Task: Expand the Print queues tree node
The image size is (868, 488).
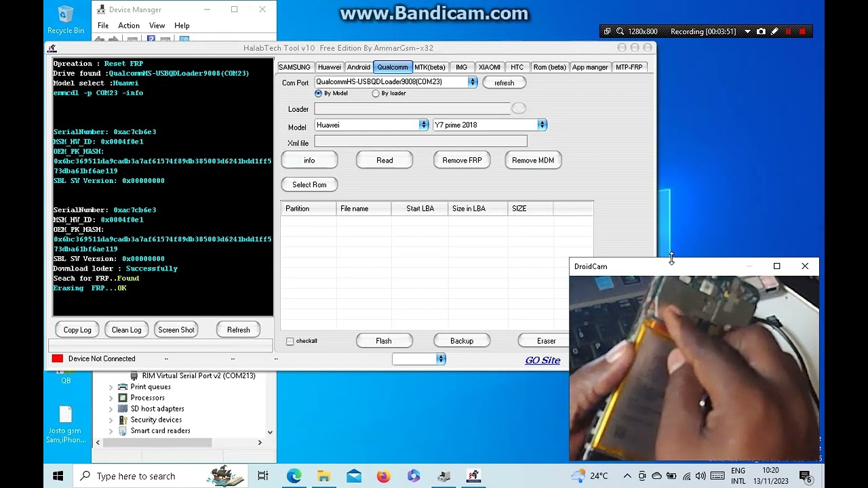Action: coord(111,387)
